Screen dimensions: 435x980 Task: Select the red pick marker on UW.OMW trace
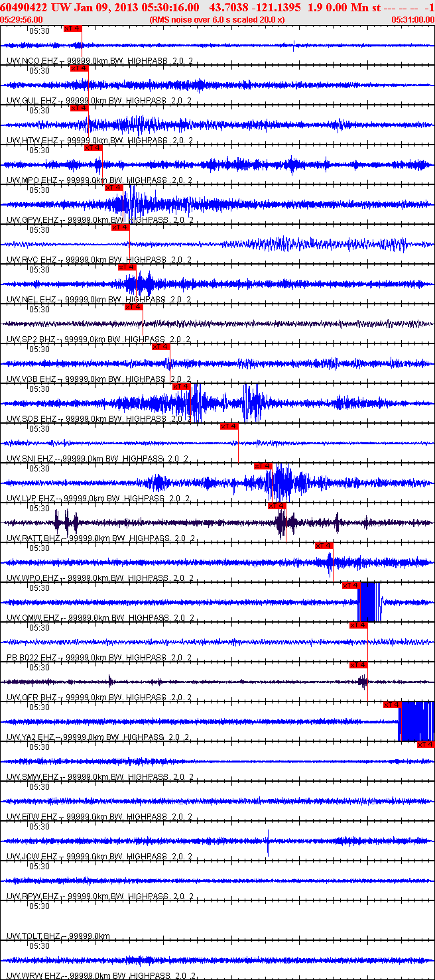coord(351,585)
